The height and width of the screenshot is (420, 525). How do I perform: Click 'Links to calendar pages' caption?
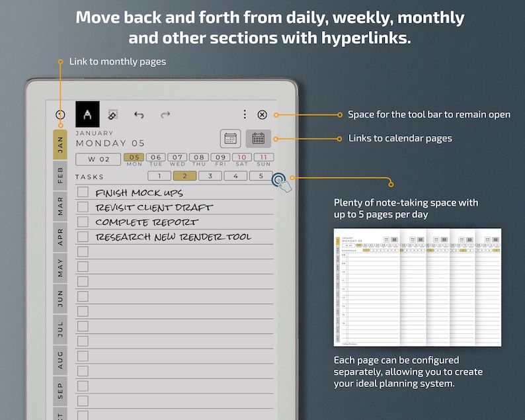click(x=400, y=138)
